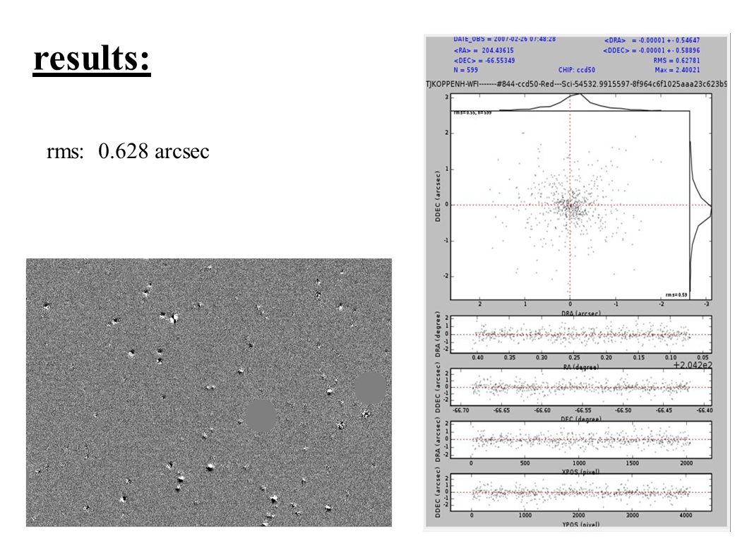Select the "+2.042e2" axis offset text
The width and height of the screenshot is (747, 560).
[x=692, y=365]
